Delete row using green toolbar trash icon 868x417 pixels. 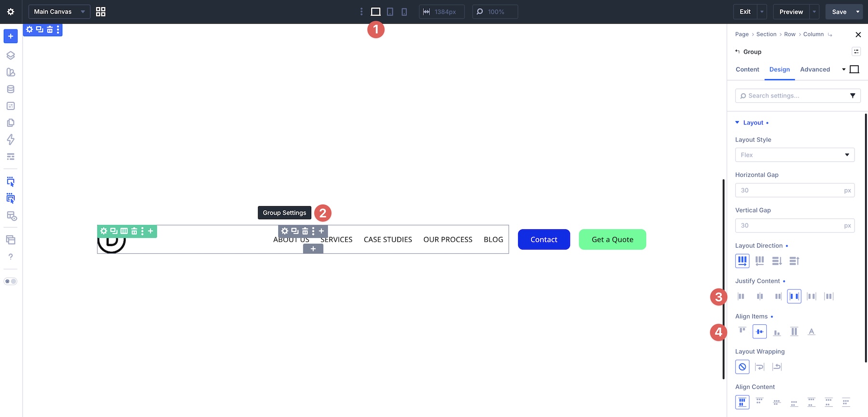point(135,231)
